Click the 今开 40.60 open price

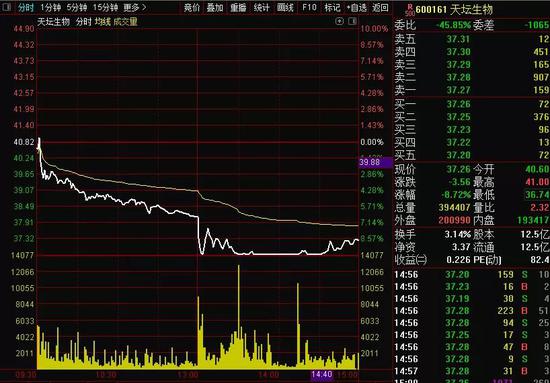(537, 170)
